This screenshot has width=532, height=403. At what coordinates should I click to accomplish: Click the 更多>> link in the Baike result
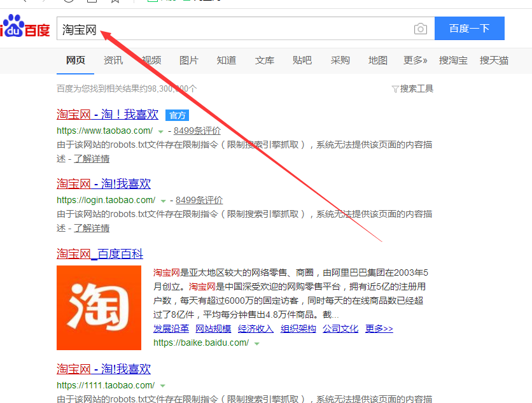(379, 329)
